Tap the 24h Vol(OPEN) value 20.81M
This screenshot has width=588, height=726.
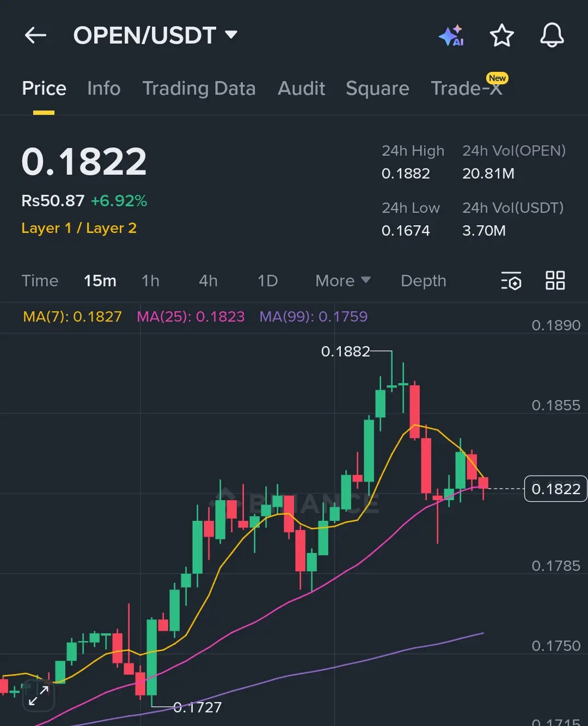(488, 174)
